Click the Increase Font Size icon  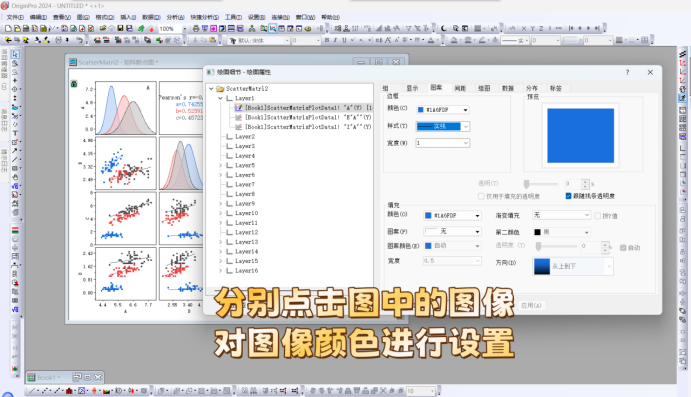tap(388, 40)
